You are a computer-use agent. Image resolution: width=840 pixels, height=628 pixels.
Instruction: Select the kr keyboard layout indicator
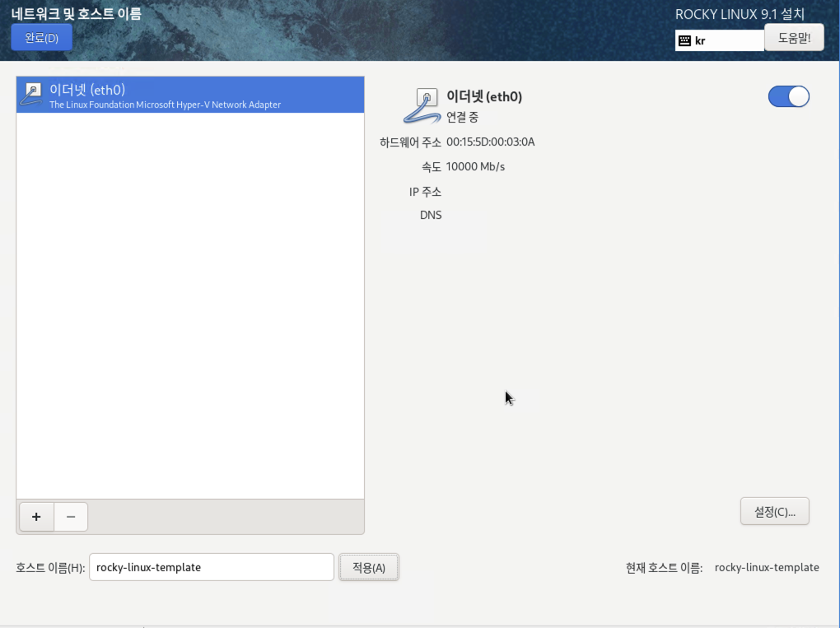pos(720,40)
